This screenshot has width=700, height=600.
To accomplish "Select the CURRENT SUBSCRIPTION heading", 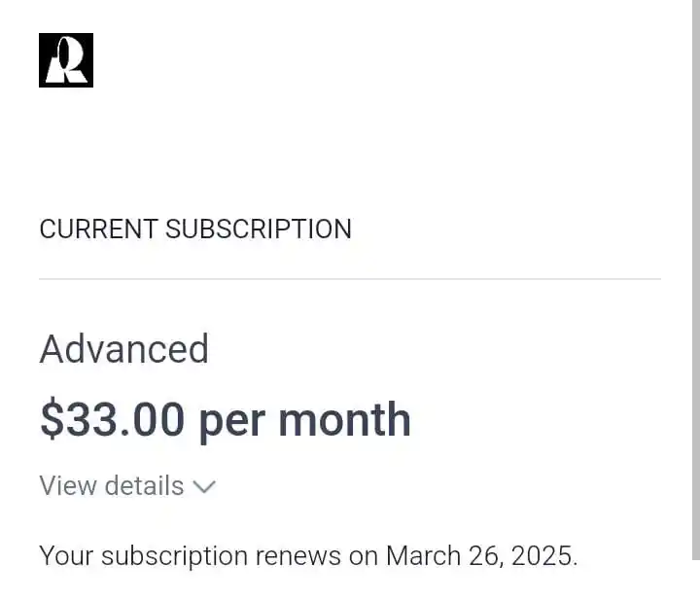I will [x=195, y=229].
